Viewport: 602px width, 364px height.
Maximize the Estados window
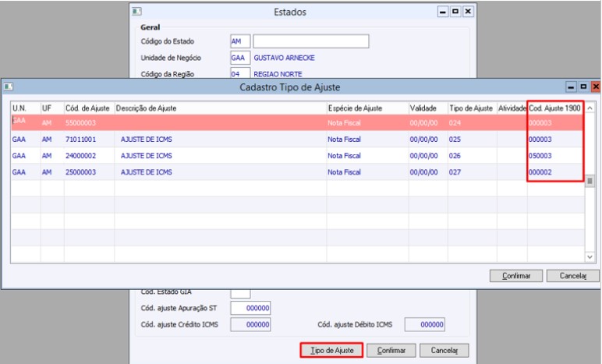tap(455, 12)
